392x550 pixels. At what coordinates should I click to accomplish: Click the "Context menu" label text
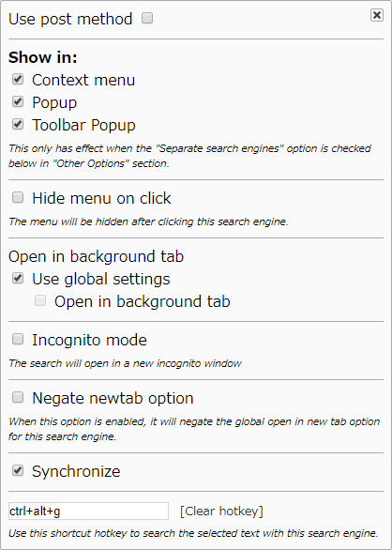[83, 80]
